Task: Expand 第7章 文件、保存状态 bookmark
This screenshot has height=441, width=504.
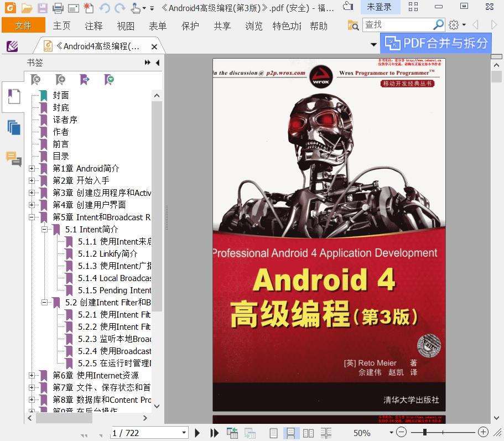Action: coord(32,388)
